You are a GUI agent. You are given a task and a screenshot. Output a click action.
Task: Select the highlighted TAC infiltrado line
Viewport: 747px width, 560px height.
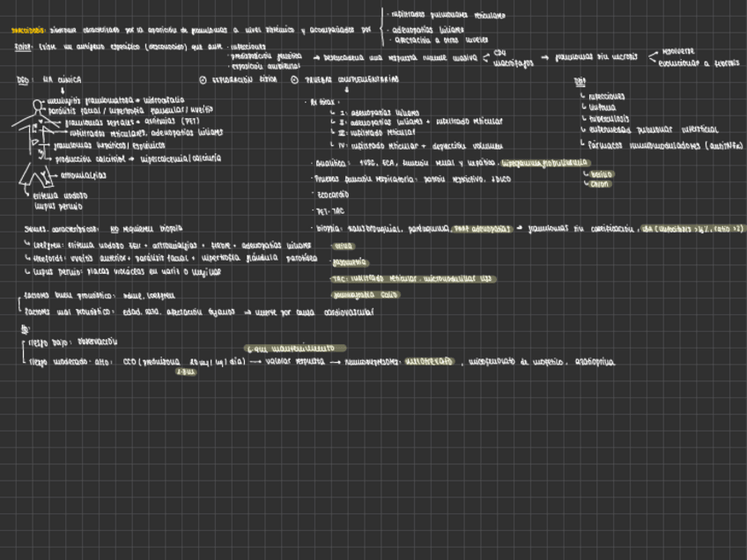pos(412,279)
